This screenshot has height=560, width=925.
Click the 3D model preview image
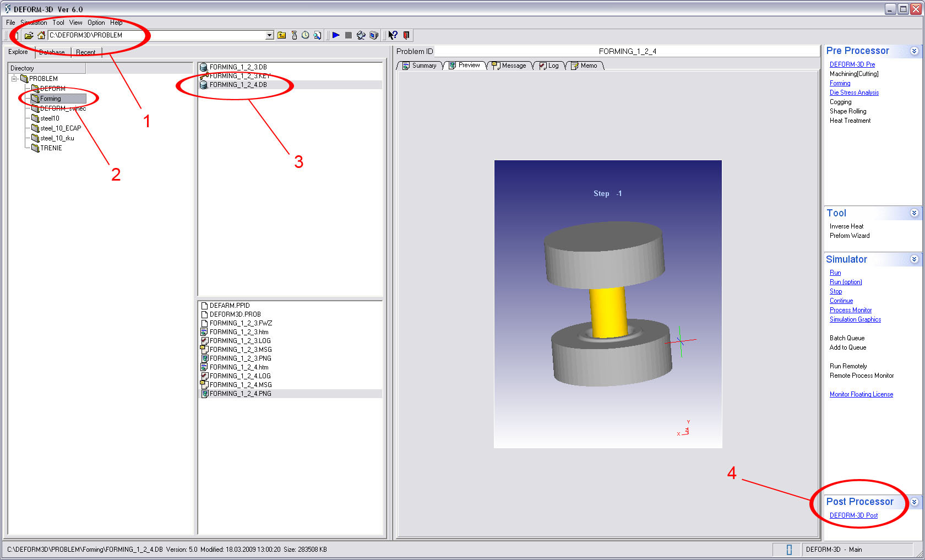[x=608, y=304]
